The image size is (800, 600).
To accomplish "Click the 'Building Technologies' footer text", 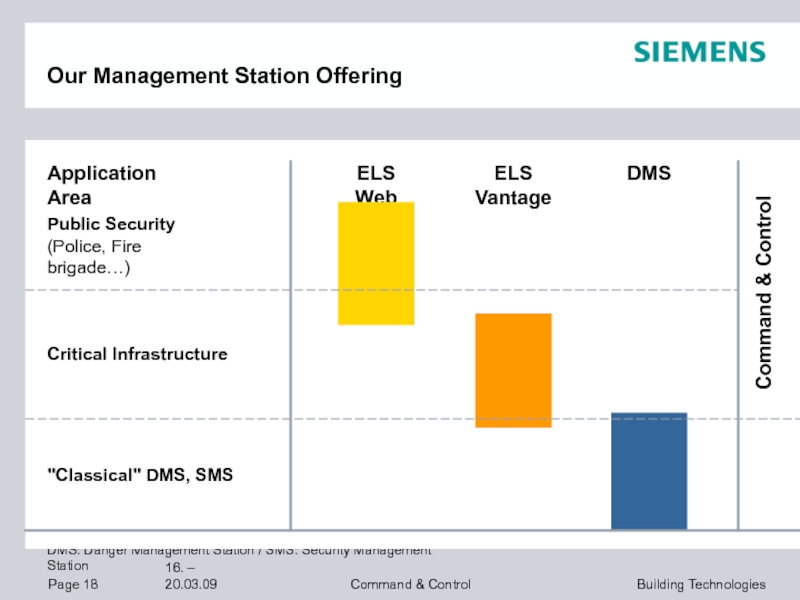I will (701, 584).
